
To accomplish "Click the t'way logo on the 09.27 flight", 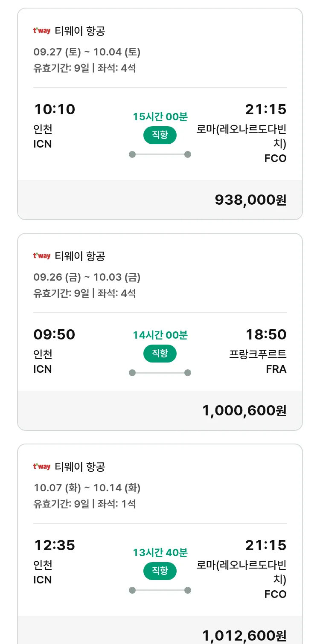I will click(42, 31).
